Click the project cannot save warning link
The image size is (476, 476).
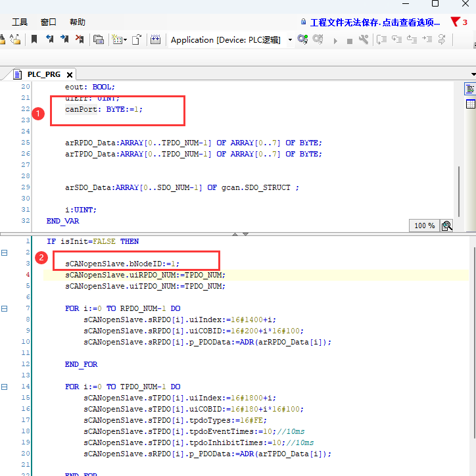pos(375,22)
